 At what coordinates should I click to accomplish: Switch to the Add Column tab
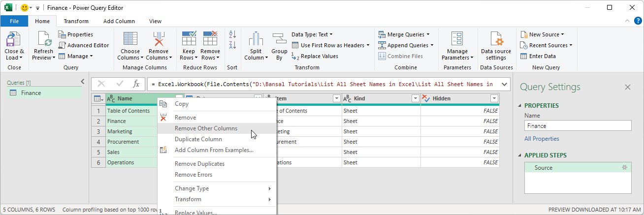click(119, 21)
